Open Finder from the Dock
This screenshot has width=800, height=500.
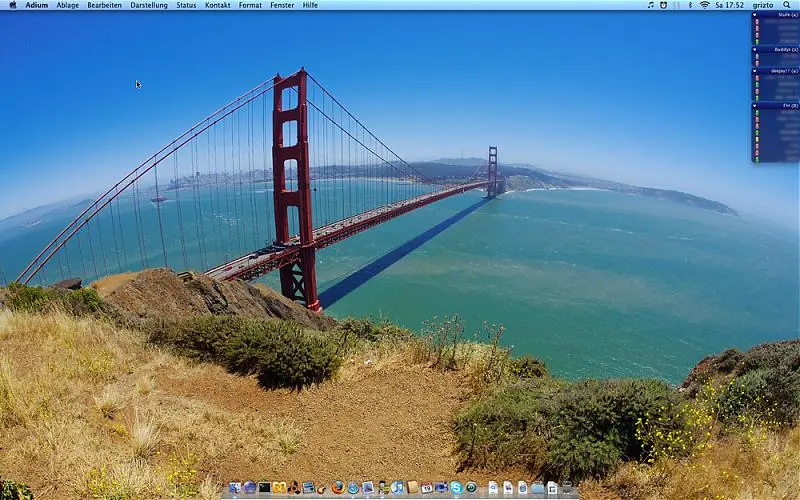(x=234, y=488)
